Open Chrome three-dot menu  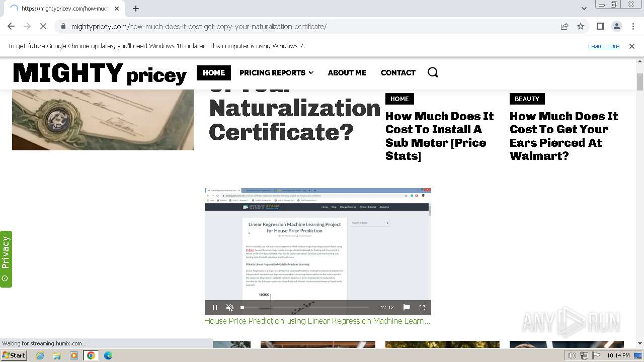(x=633, y=26)
